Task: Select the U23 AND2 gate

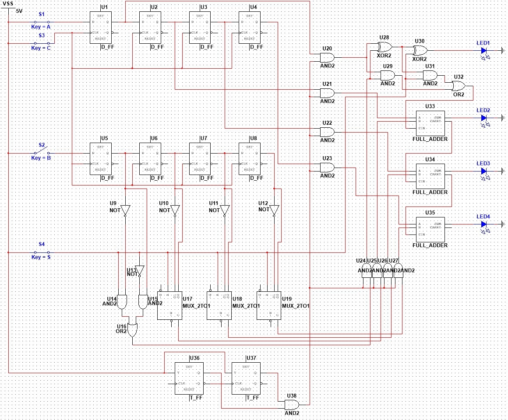Action: [327, 168]
